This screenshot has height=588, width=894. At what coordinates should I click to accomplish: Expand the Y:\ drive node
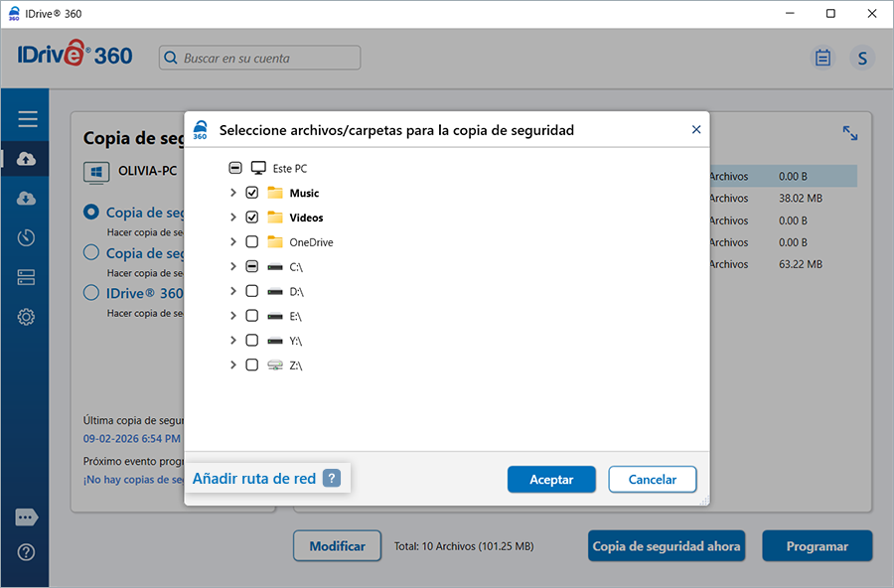[x=232, y=340]
